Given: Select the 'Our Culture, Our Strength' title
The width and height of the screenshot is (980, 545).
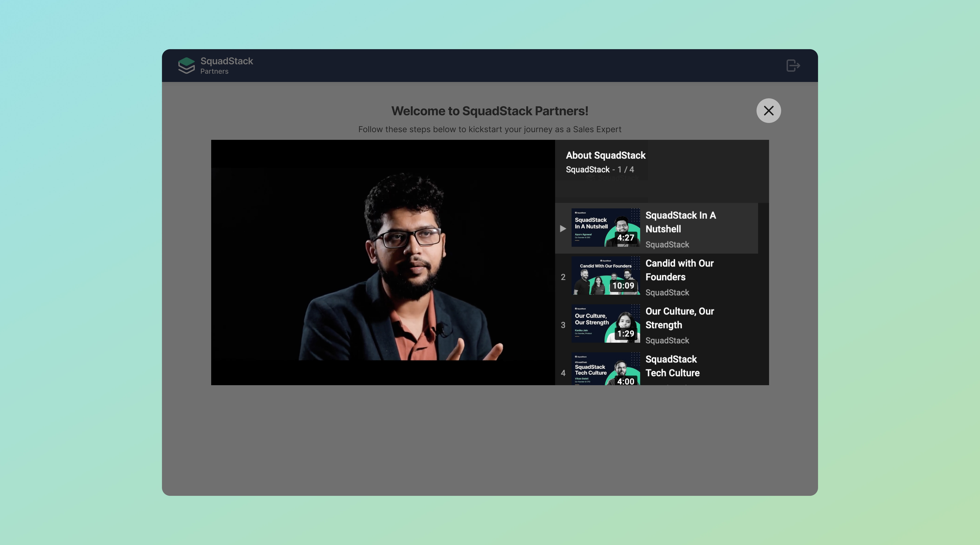Looking at the screenshot, I should click(x=679, y=318).
